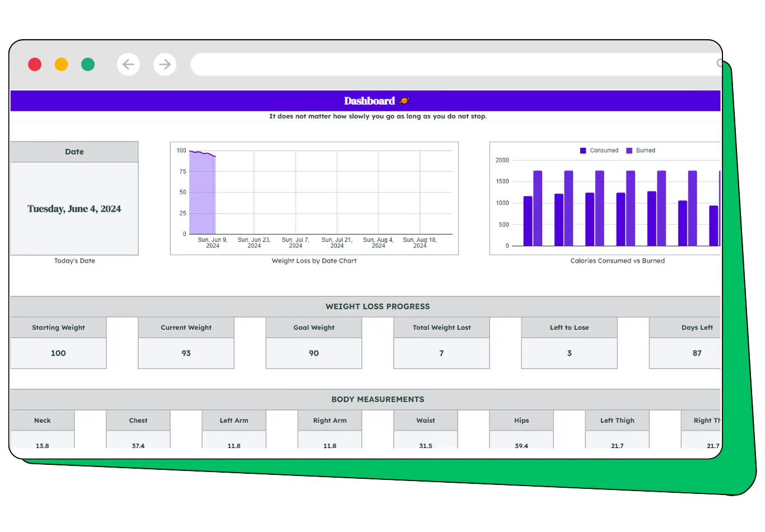
Task: Click the browser back arrow button
Action: (128, 64)
